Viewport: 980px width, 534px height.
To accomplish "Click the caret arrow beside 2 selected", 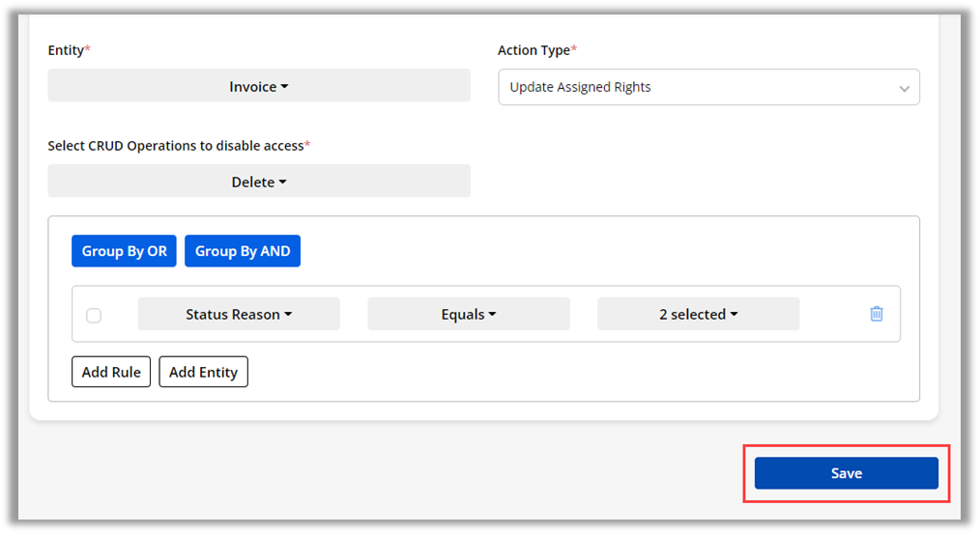I will (734, 315).
